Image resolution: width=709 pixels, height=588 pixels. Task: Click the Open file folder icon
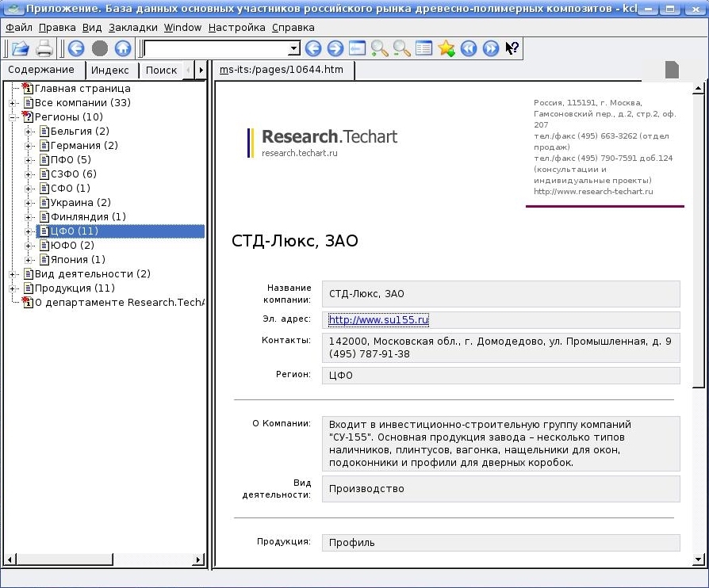pyautogui.click(x=20, y=48)
